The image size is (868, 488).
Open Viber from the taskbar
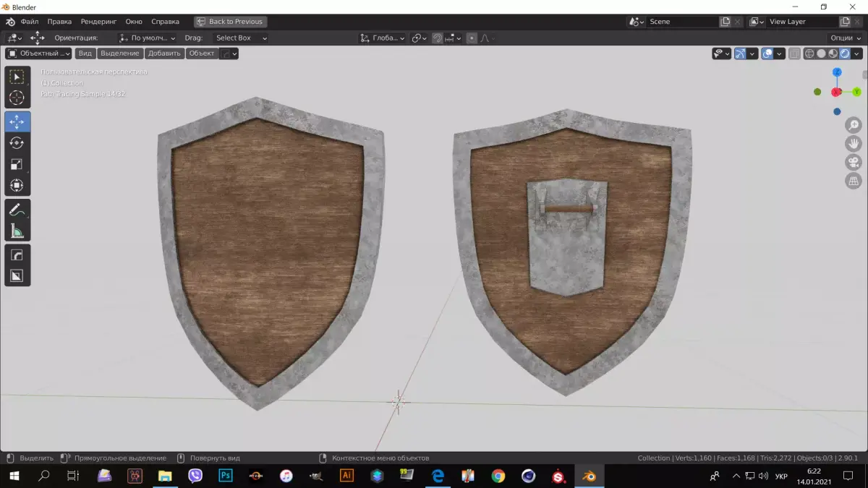195,476
